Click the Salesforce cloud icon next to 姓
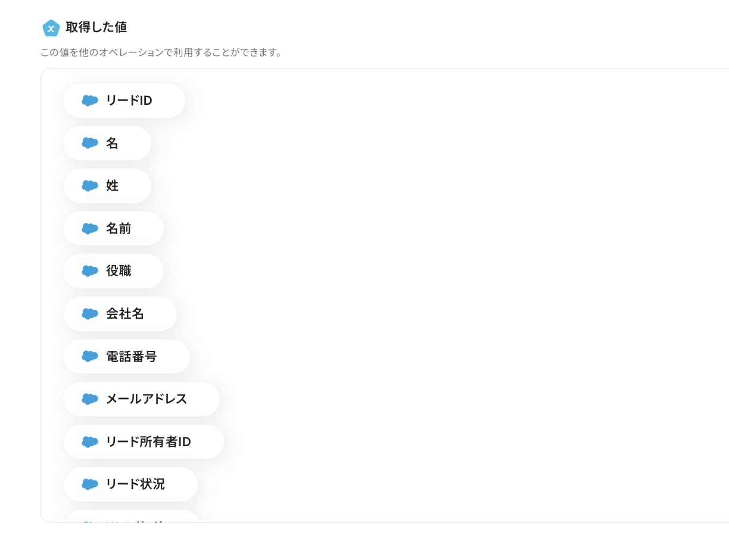This screenshot has width=729, height=560. click(x=90, y=186)
